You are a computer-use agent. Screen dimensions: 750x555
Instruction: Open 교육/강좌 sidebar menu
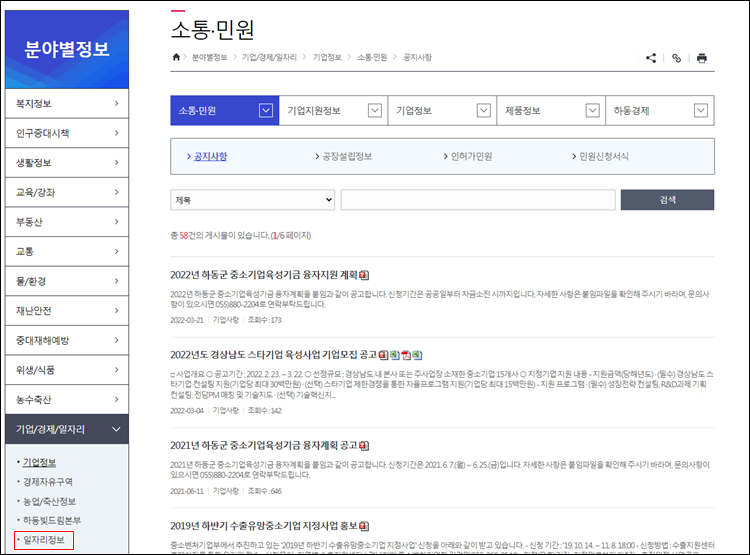point(67,192)
